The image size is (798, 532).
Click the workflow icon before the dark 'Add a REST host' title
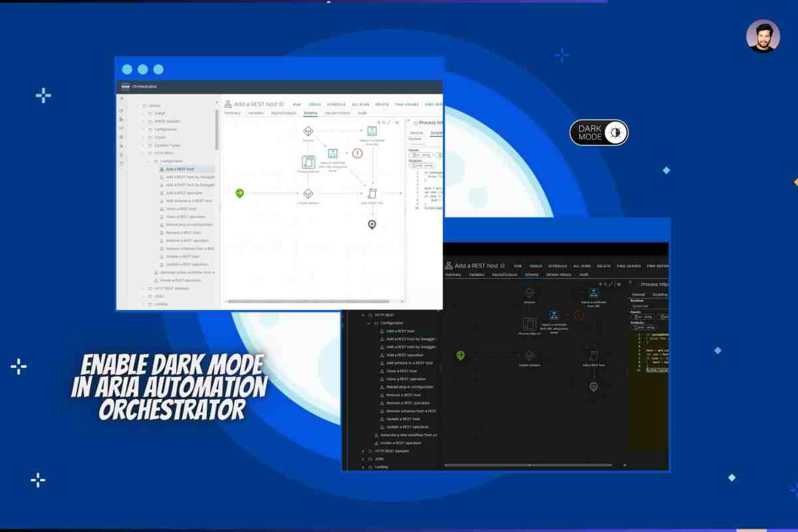coord(450,265)
